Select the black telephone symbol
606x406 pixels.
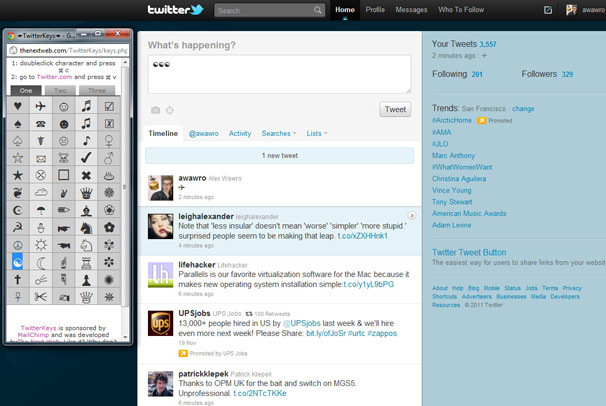[41, 124]
